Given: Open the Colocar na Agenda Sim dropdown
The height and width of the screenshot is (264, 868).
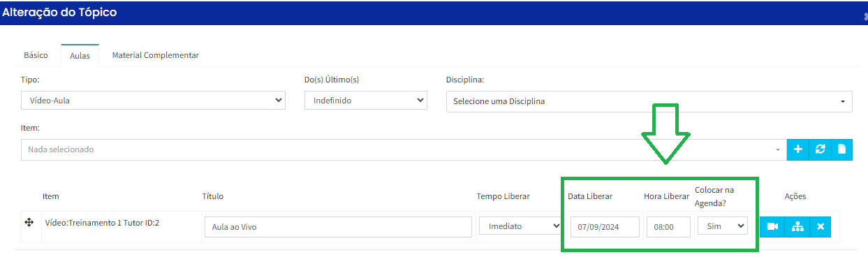Looking at the screenshot, I should (x=722, y=226).
